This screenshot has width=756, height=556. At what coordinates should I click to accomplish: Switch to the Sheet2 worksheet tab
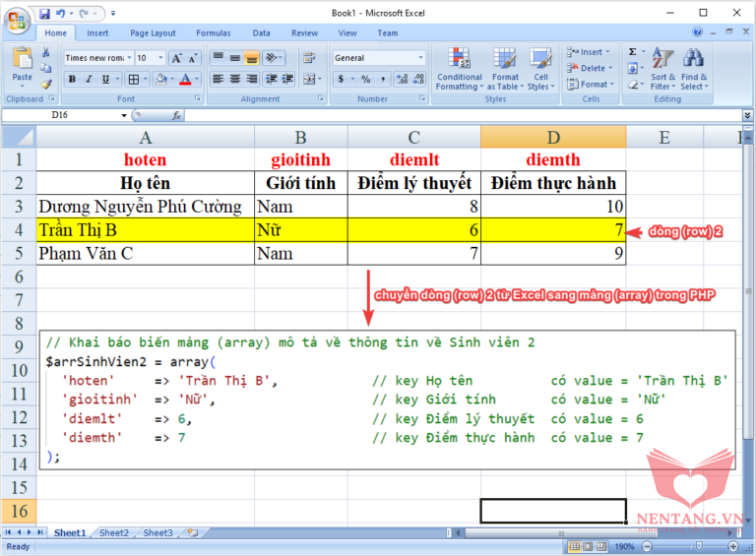[113, 532]
